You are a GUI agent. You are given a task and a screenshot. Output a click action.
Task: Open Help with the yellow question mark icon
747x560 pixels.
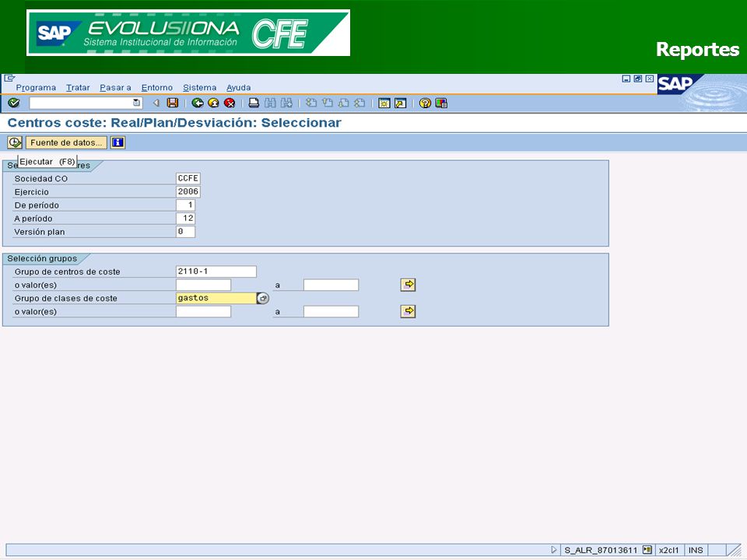425,103
